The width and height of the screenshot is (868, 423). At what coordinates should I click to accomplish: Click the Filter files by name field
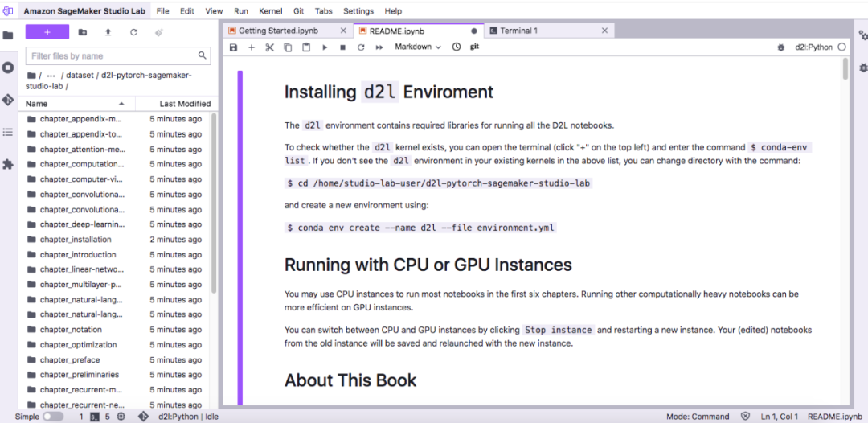point(111,56)
